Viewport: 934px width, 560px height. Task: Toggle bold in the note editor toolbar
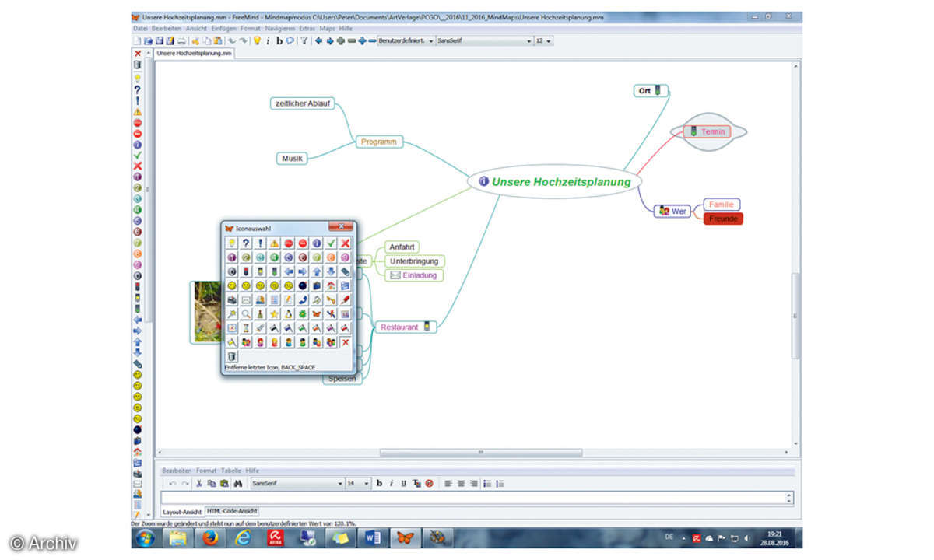coord(379,483)
